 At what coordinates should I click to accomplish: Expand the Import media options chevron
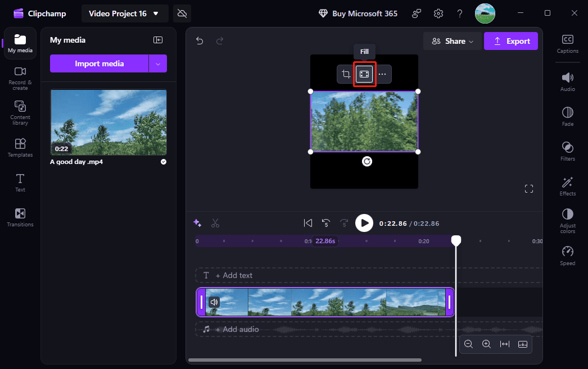(158, 63)
